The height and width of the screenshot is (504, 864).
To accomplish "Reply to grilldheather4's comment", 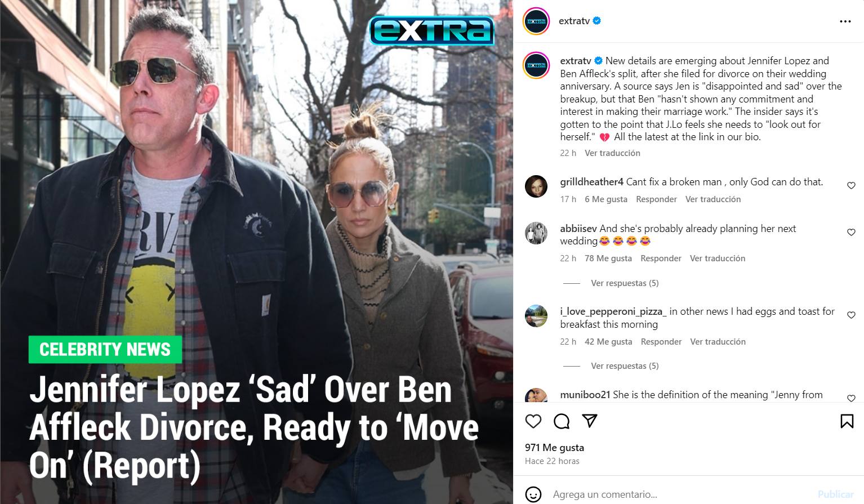I will click(656, 199).
